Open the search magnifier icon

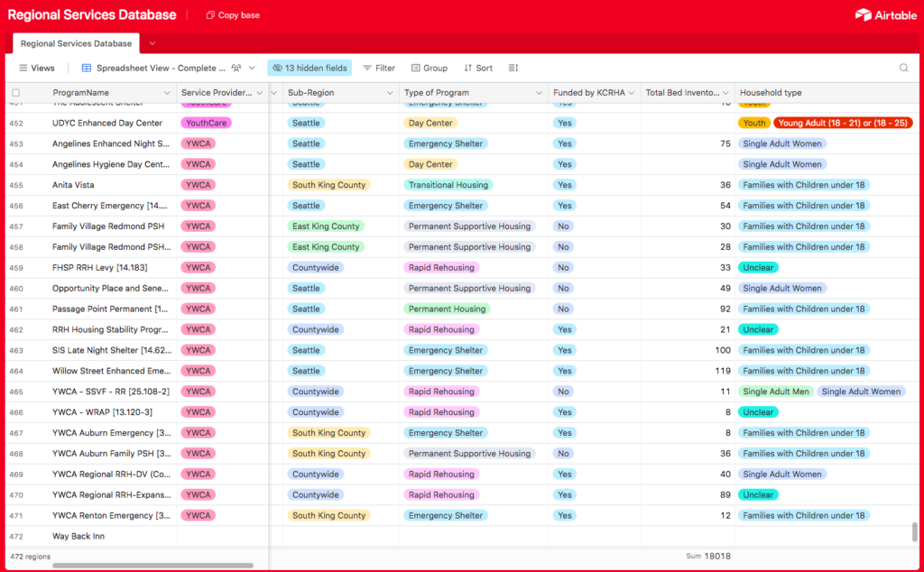(903, 68)
